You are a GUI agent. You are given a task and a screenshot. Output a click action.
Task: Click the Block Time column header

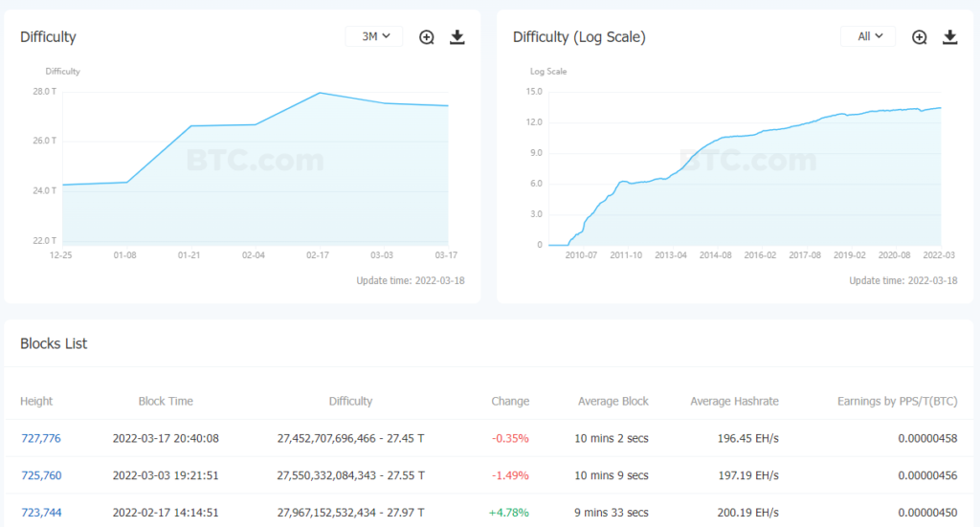click(x=166, y=402)
